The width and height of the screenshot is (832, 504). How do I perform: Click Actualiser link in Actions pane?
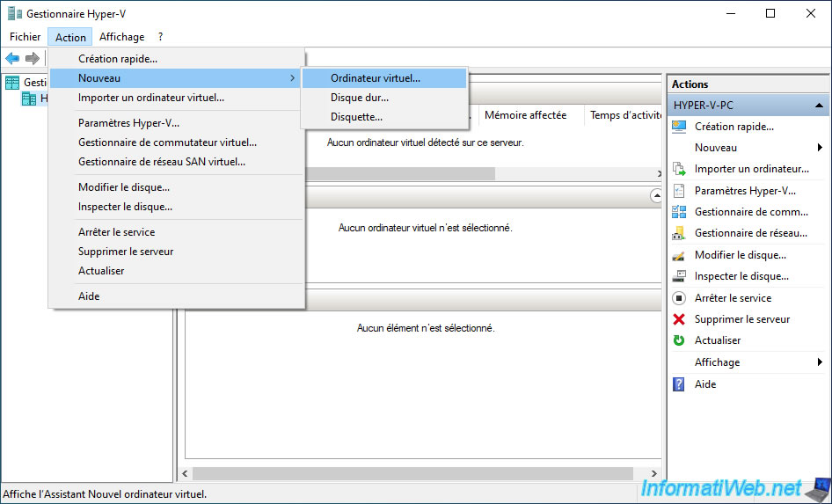(x=718, y=340)
